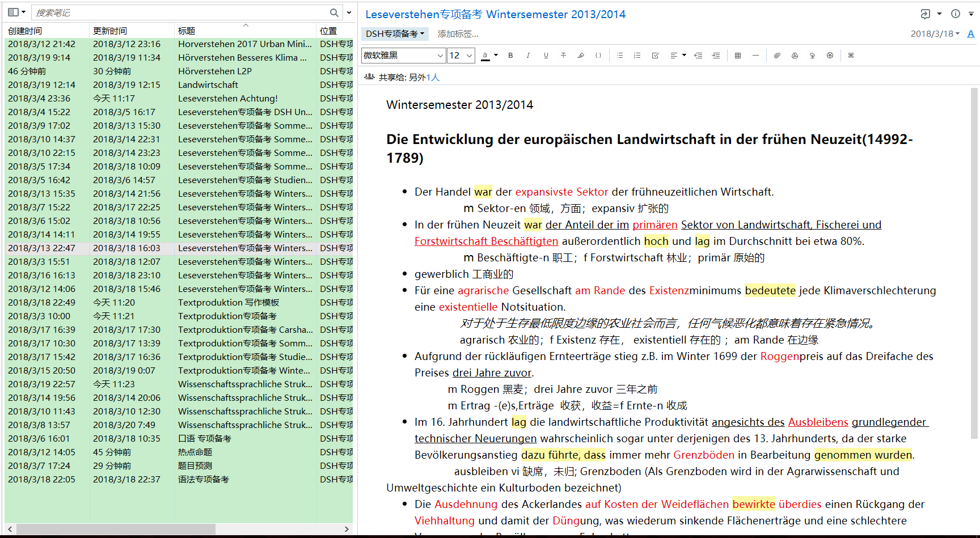
Task: Increase indent using the indent icon
Action: (x=716, y=56)
